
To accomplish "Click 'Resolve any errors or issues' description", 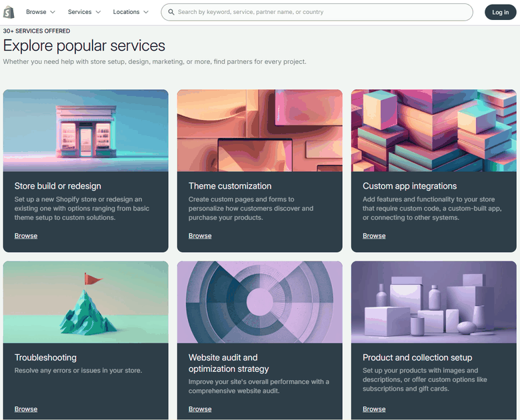I will (78, 371).
